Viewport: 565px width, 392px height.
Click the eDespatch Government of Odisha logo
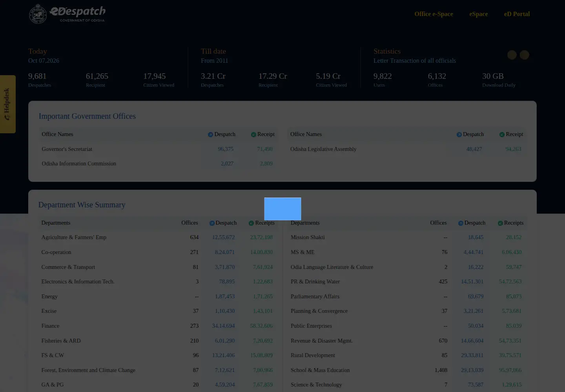pyautogui.click(x=67, y=14)
